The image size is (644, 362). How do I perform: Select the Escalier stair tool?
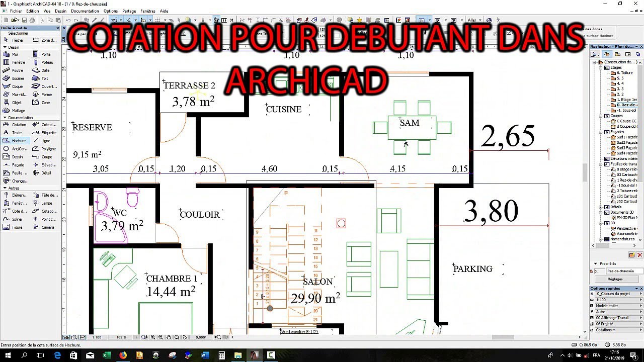pyautogui.click(x=16, y=78)
